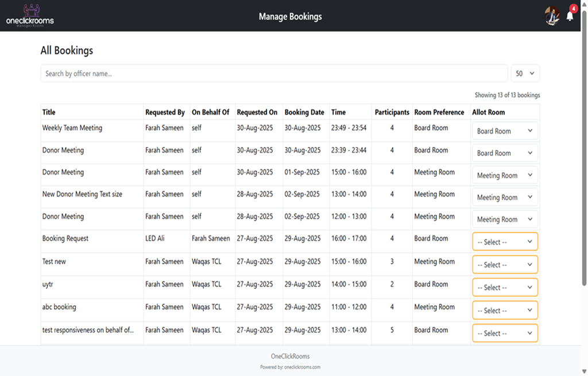
Task: Click the search by officer name field
Action: pos(230,73)
